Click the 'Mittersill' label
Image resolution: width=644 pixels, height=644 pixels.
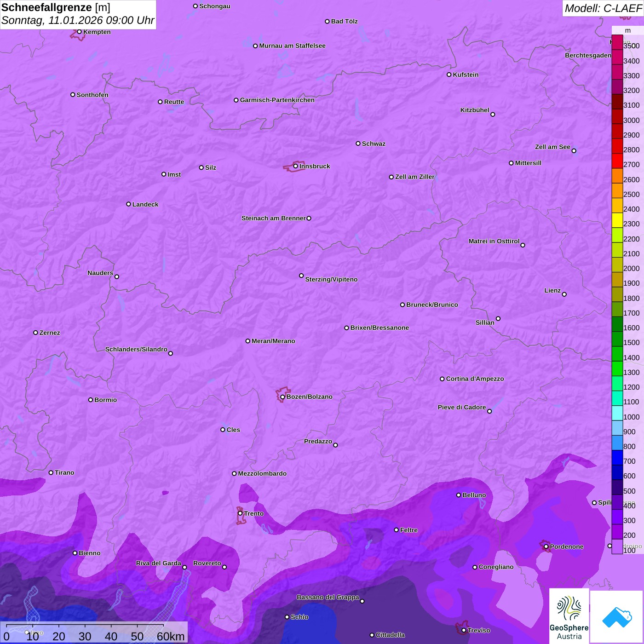[528, 163]
